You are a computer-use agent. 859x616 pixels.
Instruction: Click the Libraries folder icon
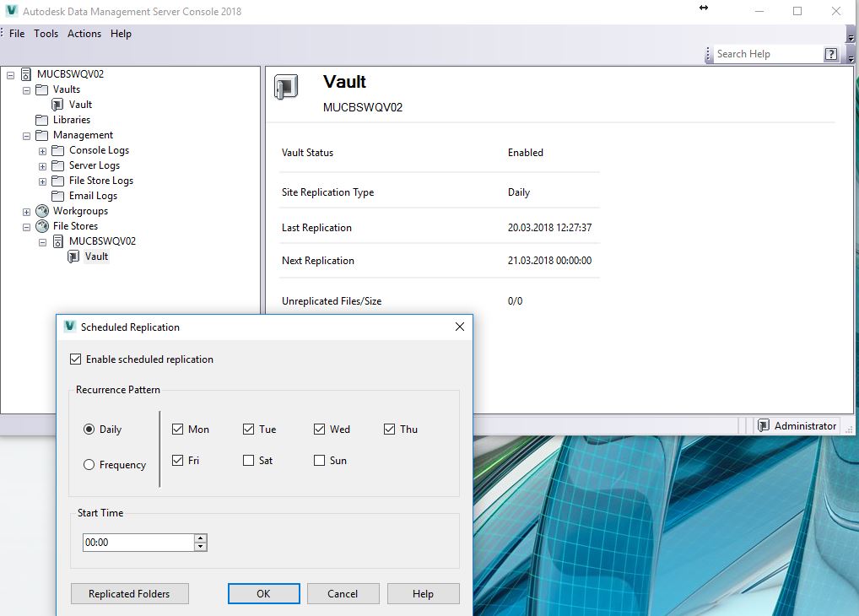click(42, 119)
